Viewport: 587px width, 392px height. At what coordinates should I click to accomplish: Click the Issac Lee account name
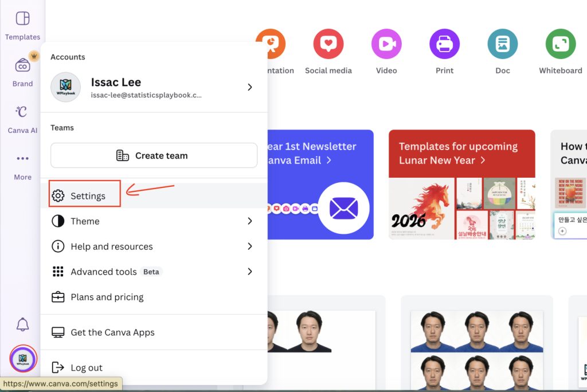[x=116, y=82]
